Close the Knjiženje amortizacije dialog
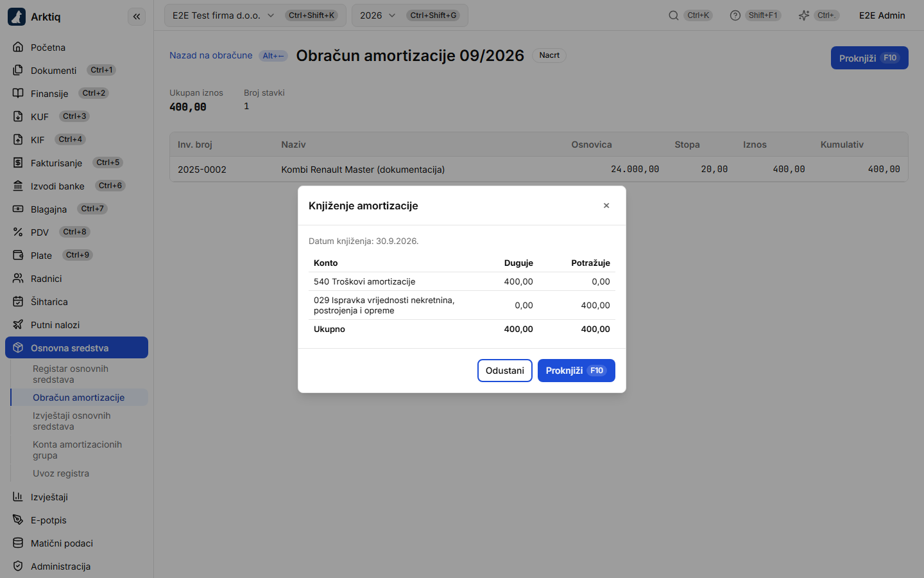 (606, 206)
